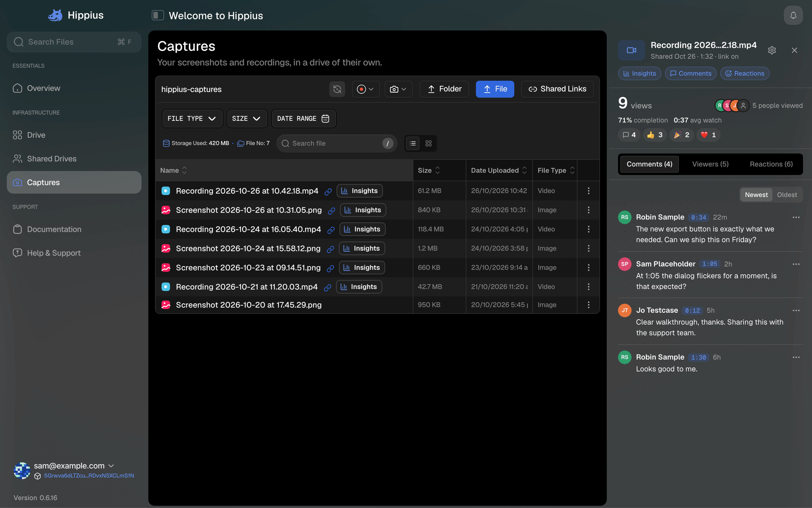The image size is (812, 508).
Task: Open the FILE TYPE filter dropdown
Action: pos(192,119)
